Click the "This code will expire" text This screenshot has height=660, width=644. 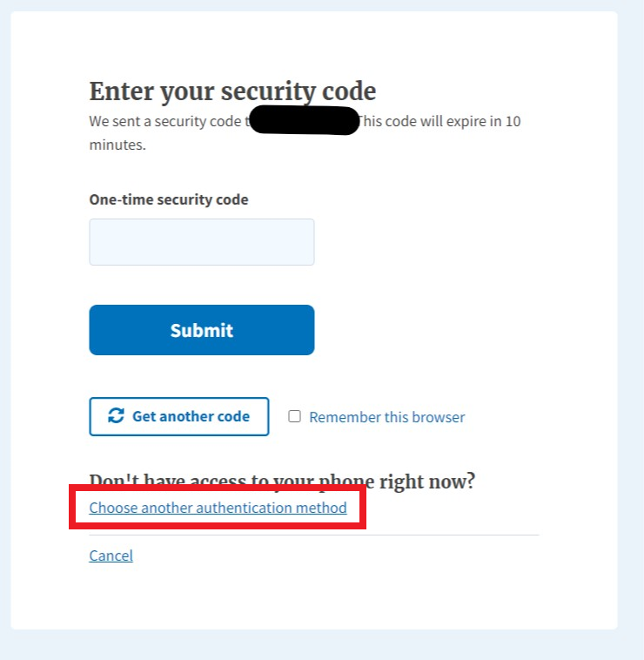click(x=440, y=121)
